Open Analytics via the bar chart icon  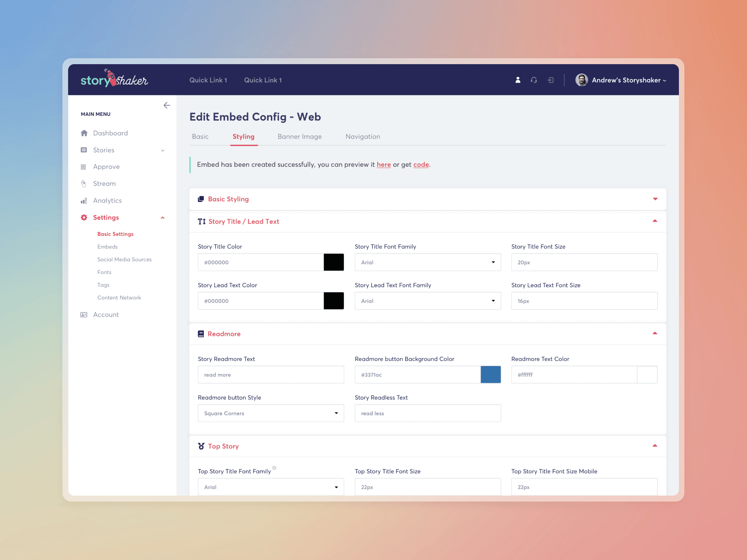[x=84, y=201]
